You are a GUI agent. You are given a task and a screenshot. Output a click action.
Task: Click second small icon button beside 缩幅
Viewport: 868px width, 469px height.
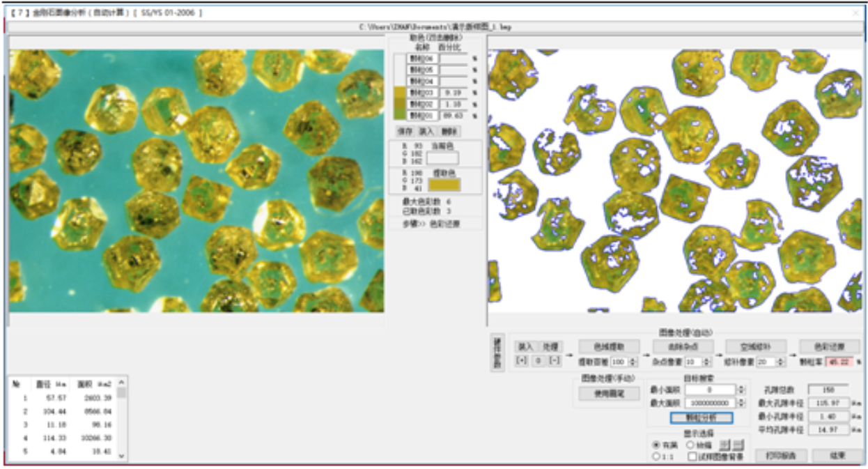[x=738, y=445]
